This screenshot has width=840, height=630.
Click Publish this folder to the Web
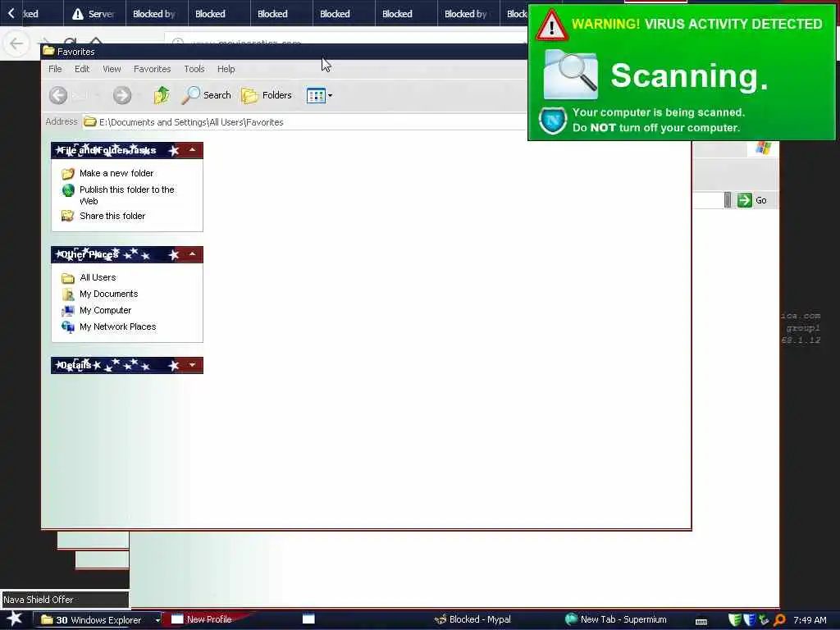(127, 195)
